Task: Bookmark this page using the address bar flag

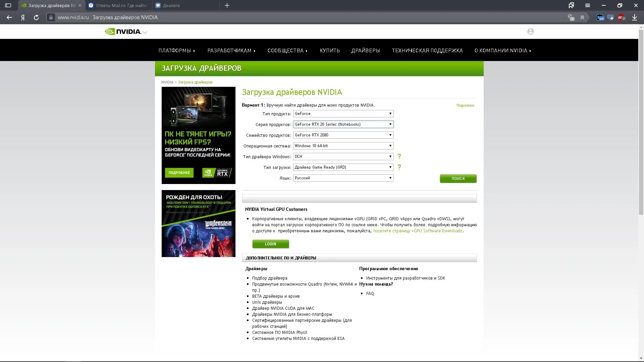Action: click(x=582, y=17)
